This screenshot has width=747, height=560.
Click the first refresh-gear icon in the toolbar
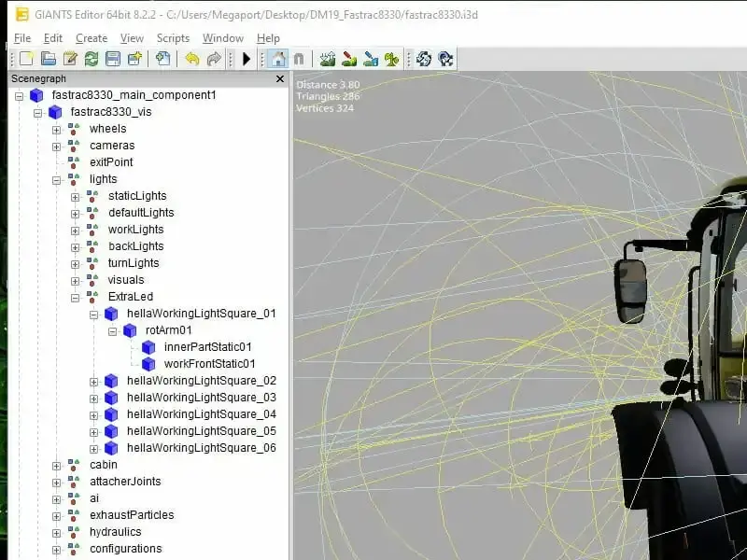click(x=424, y=59)
